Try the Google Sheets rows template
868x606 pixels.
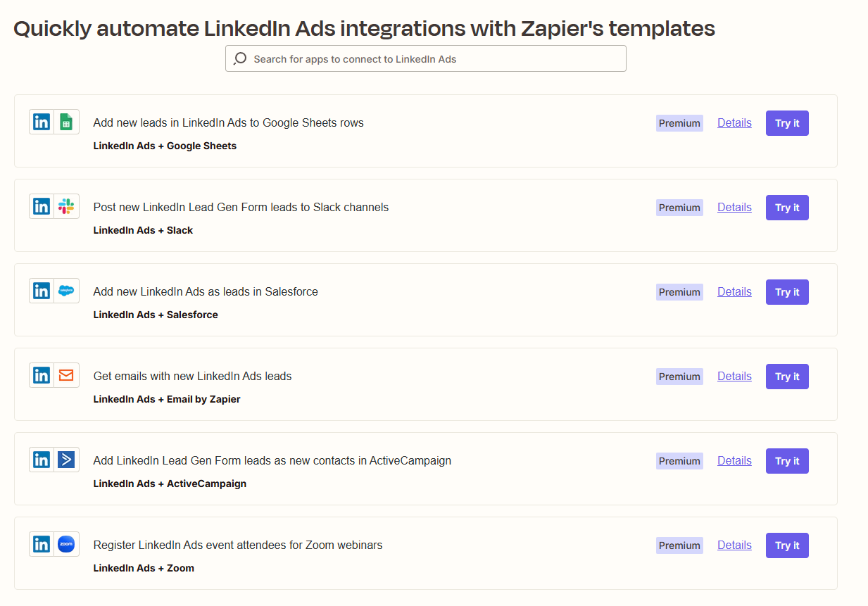[x=787, y=123]
